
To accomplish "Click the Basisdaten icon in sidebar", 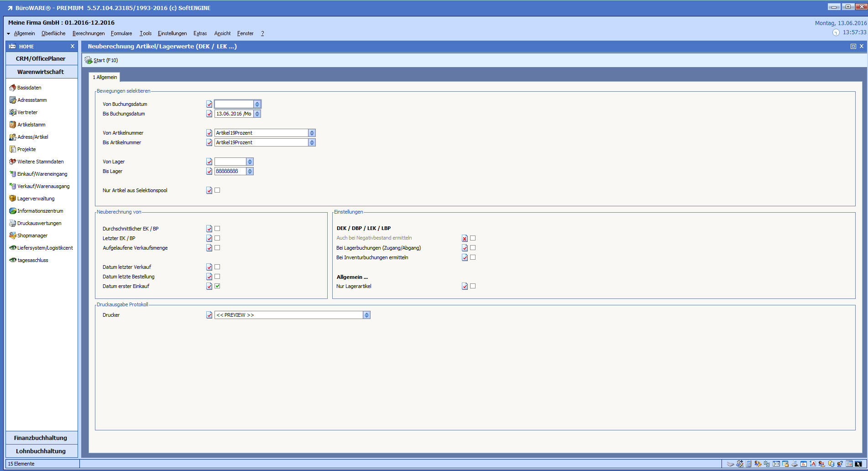I will [13, 88].
